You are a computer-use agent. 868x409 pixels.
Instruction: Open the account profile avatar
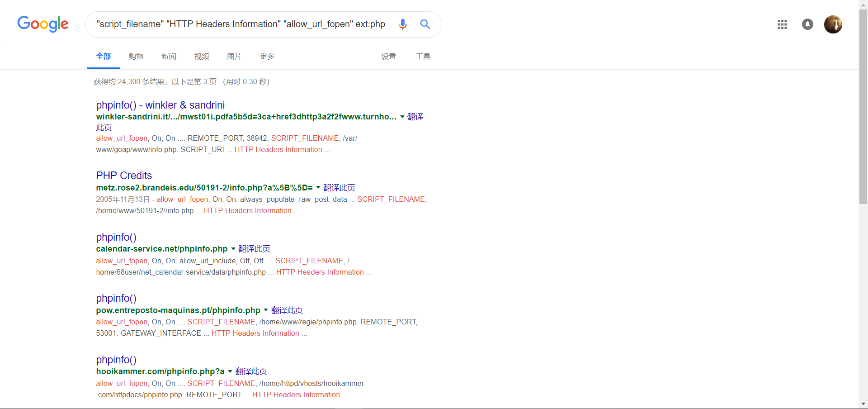pos(833,24)
